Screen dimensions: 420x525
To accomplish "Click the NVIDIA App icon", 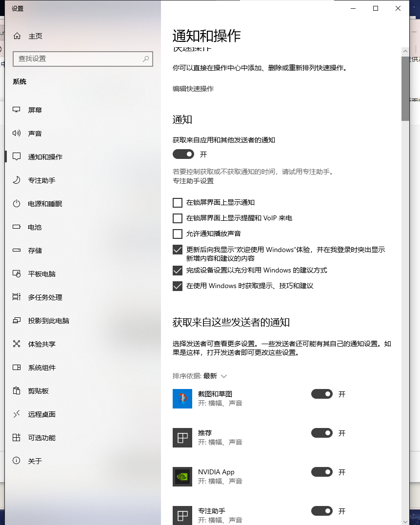I will click(x=182, y=476).
